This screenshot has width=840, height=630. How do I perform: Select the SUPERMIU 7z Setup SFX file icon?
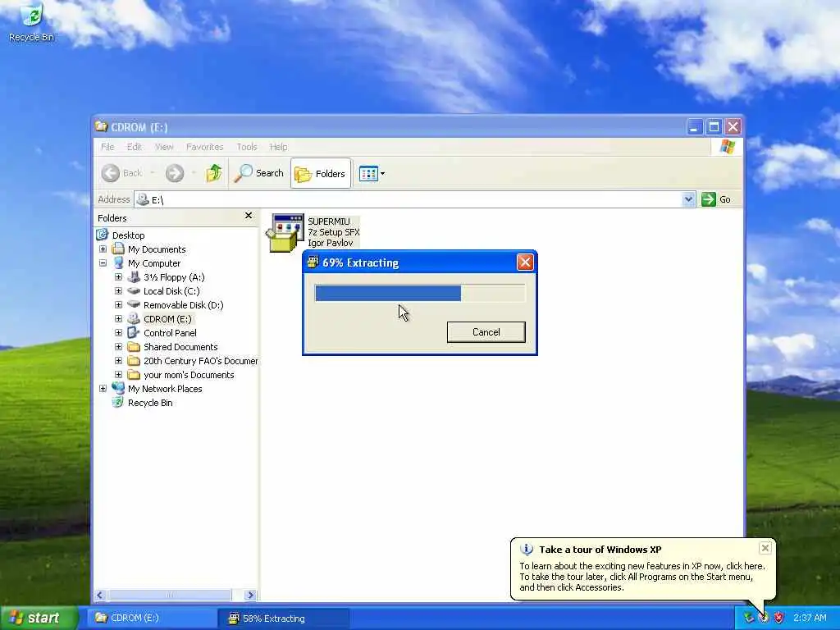click(x=285, y=232)
